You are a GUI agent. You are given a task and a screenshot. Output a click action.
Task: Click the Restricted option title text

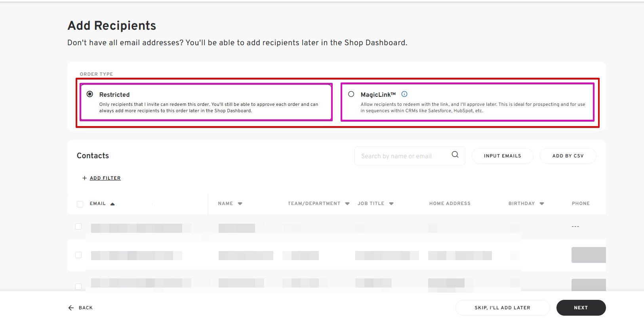point(114,94)
